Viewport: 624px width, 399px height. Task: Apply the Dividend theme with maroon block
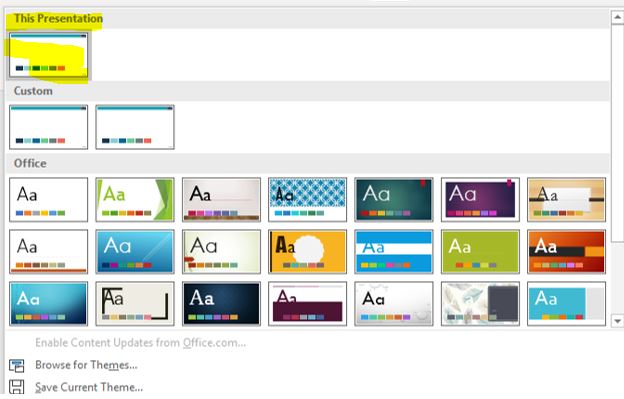308,304
